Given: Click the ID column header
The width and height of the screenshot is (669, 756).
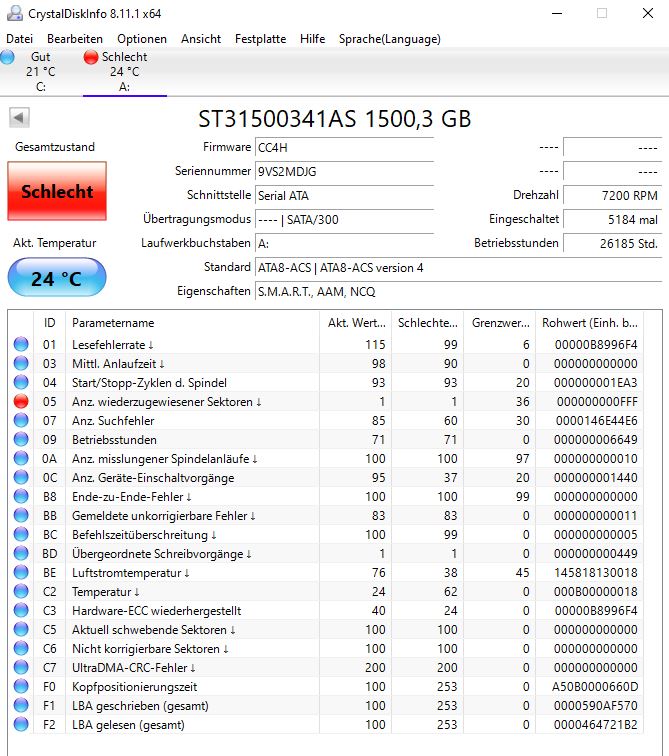Looking at the screenshot, I should point(49,323).
